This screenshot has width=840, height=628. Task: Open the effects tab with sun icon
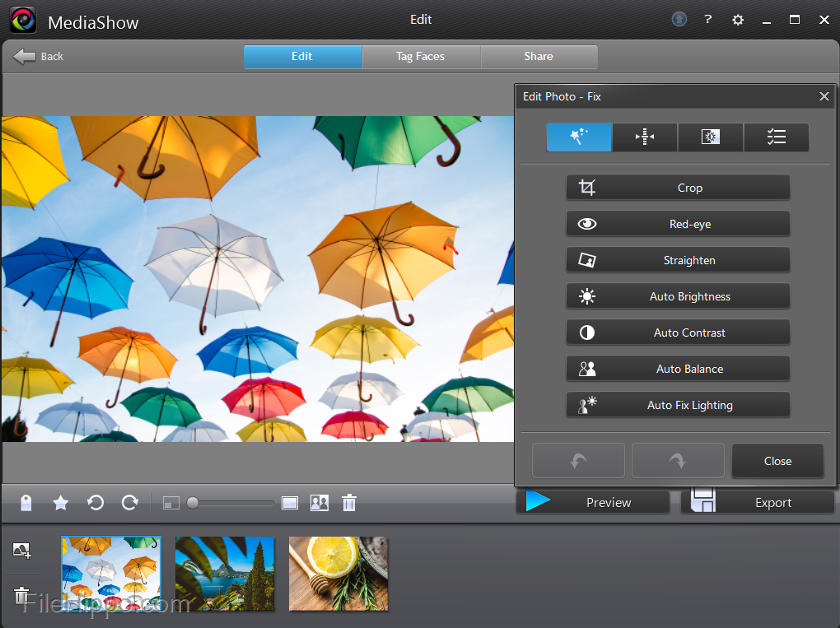click(711, 137)
